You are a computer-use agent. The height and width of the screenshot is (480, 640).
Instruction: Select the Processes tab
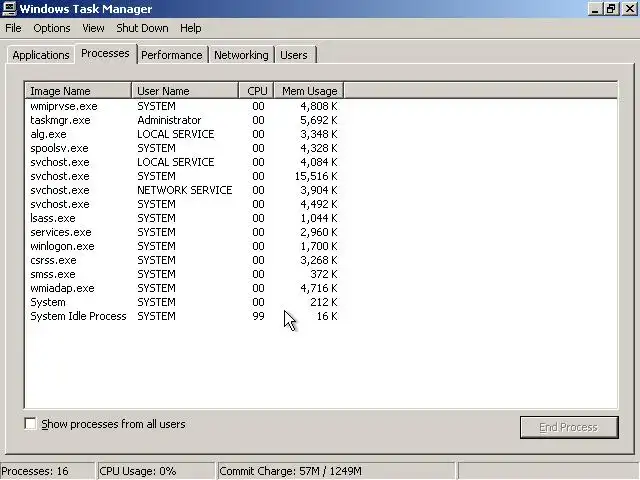point(105,53)
